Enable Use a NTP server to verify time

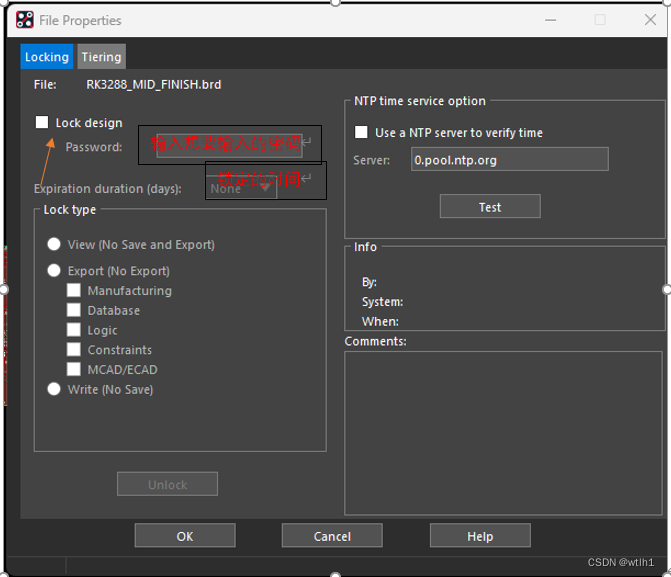362,132
